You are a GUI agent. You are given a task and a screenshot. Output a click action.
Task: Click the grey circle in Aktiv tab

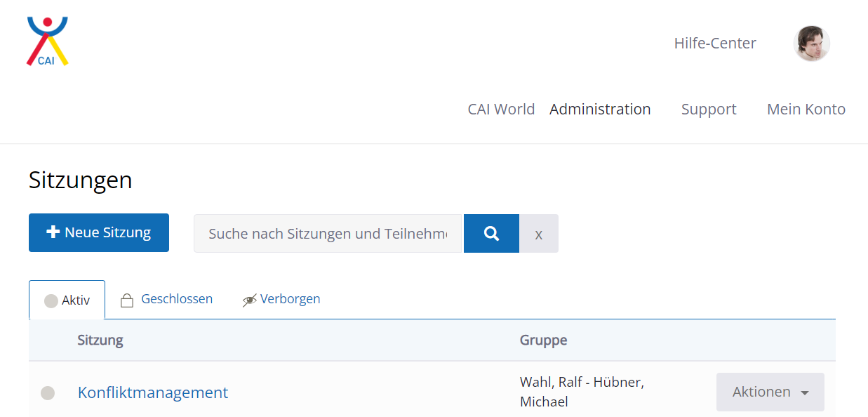(51, 300)
